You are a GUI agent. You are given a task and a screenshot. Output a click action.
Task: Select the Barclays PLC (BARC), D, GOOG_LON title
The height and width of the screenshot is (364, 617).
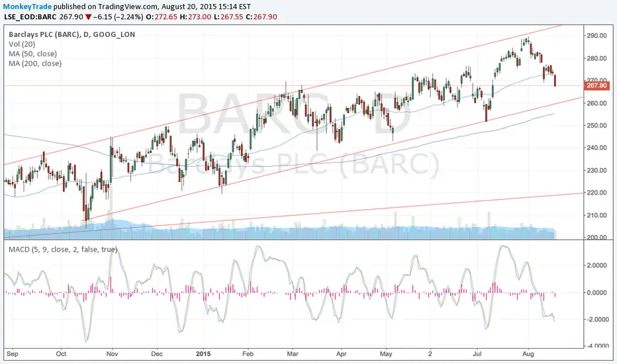pos(71,34)
